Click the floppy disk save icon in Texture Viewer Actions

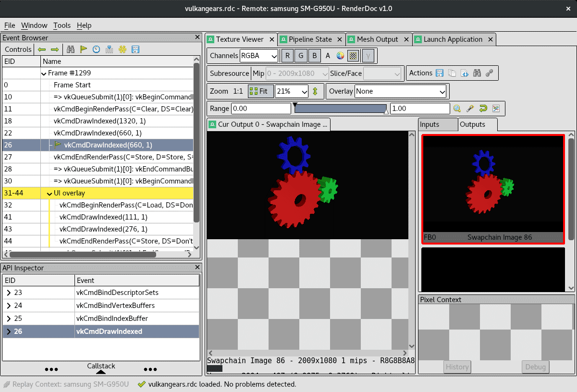(x=440, y=73)
